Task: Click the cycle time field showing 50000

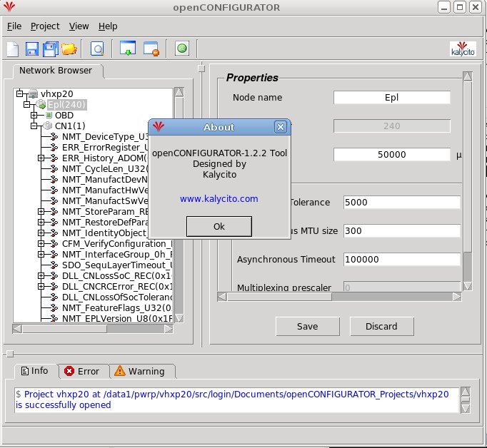Action: pos(391,155)
